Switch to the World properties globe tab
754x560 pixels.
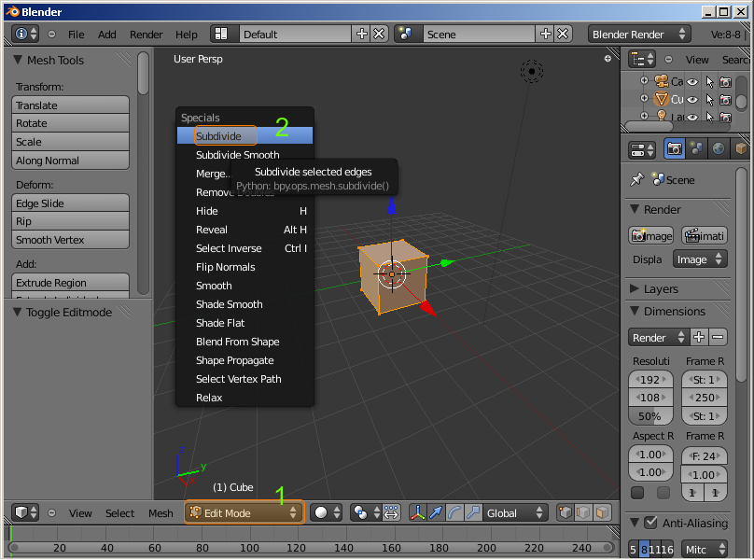click(719, 149)
